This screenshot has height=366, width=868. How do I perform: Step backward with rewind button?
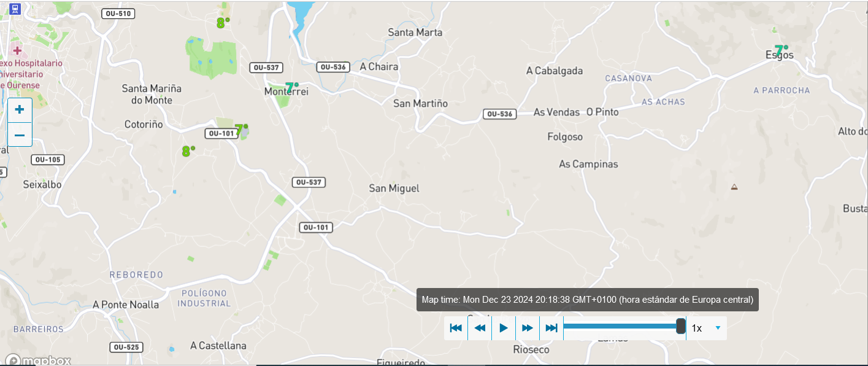tap(480, 328)
